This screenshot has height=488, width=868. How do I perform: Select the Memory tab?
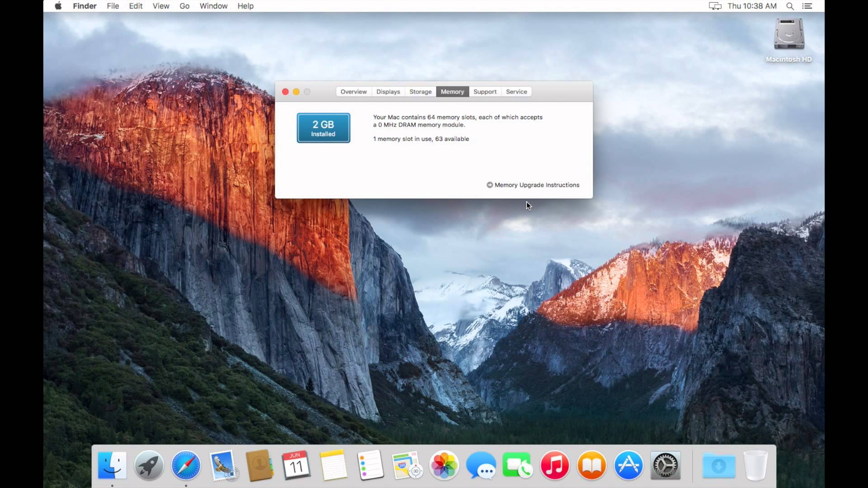(453, 91)
